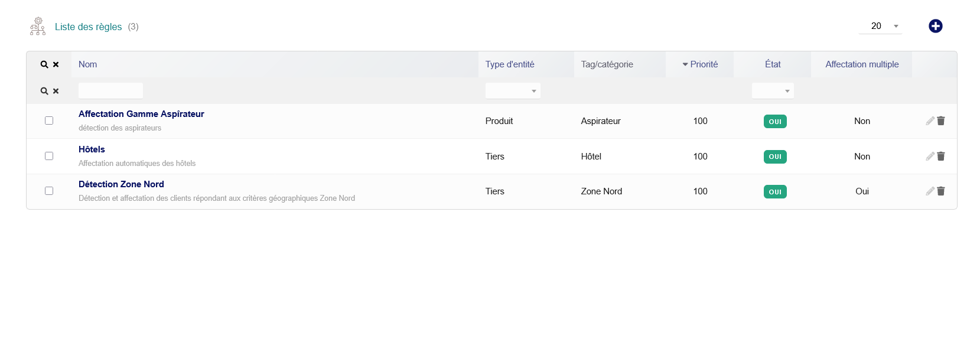Click the search magnifier in filter row
Image resolution: width=980 pixels, height=342 pixels.
click(x=44, y=91)
